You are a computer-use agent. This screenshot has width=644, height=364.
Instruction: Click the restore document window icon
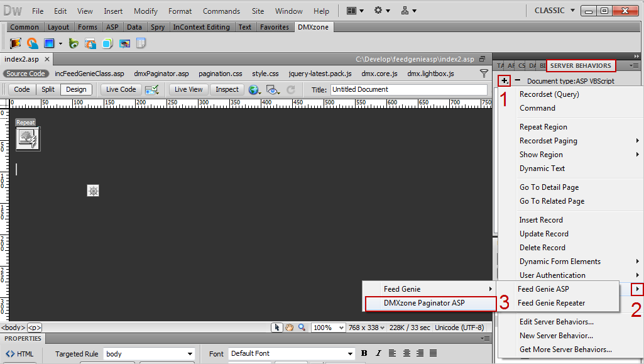pyautogui.click(x=482, y=59)
